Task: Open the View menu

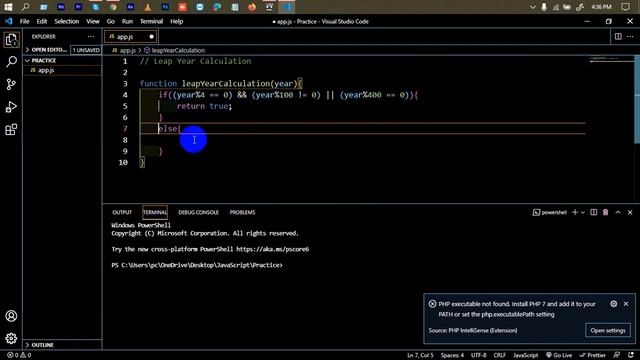Action: 93,21
